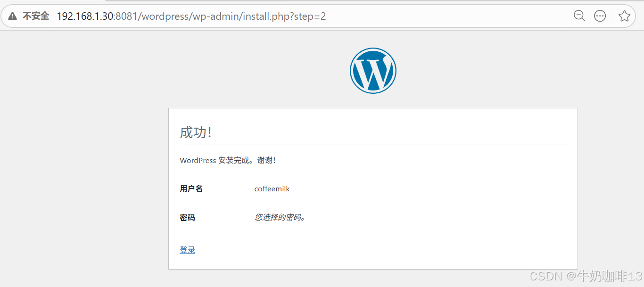Screen dimensions: 644x287
Task: Click the WordPress 安装完成。谢谢! message
Action: 228,160
